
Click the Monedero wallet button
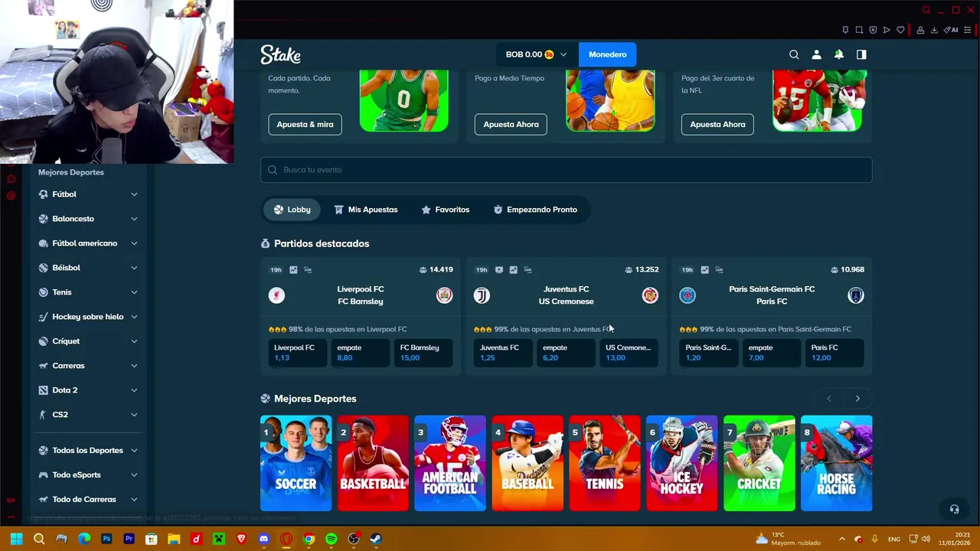coord(608,54)
